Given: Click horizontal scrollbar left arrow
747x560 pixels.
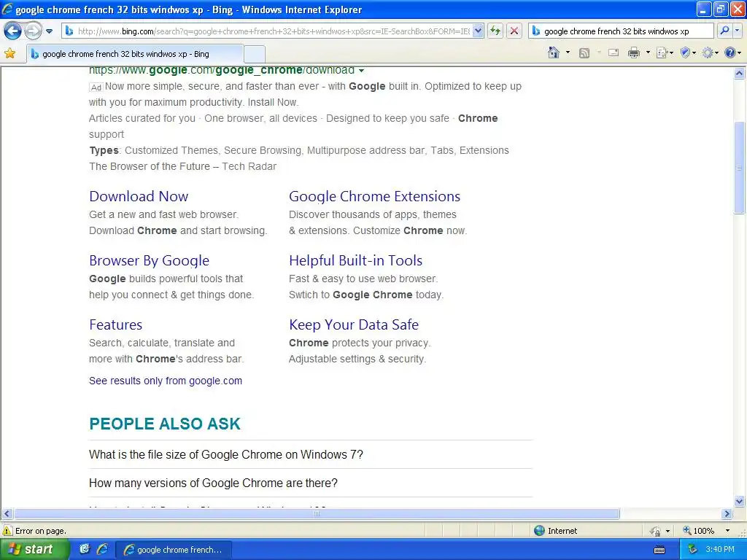Looking at the screenshot, I should 7,514.
